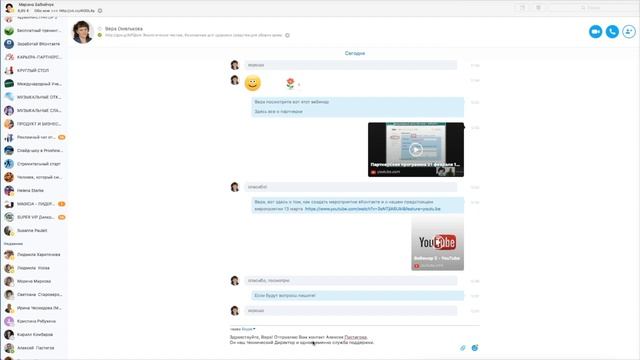Select the 'Если будут вопросы пишите' message
Image resolution: width=640 pixels, height=360 pixels.
[x=358, y=296]
